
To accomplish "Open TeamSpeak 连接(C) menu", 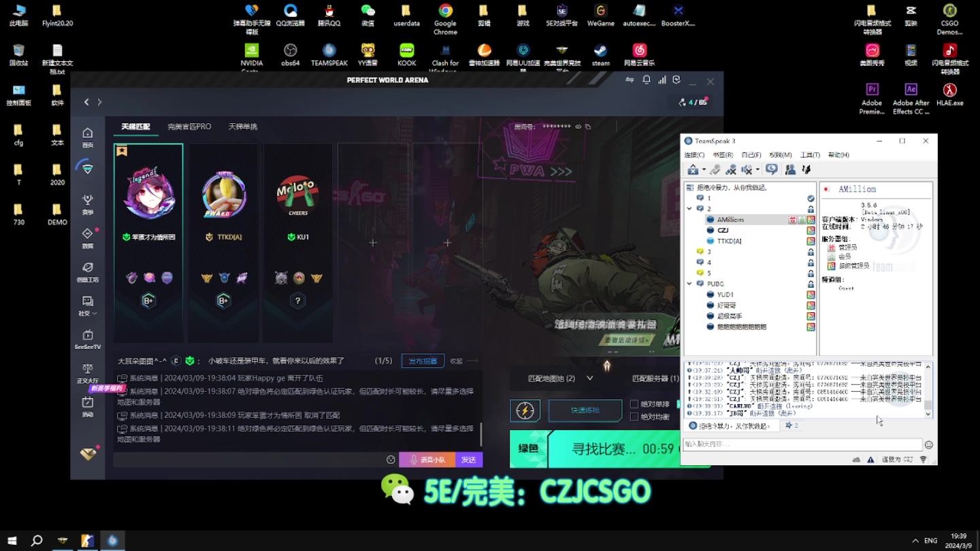I will click(695, 155).
